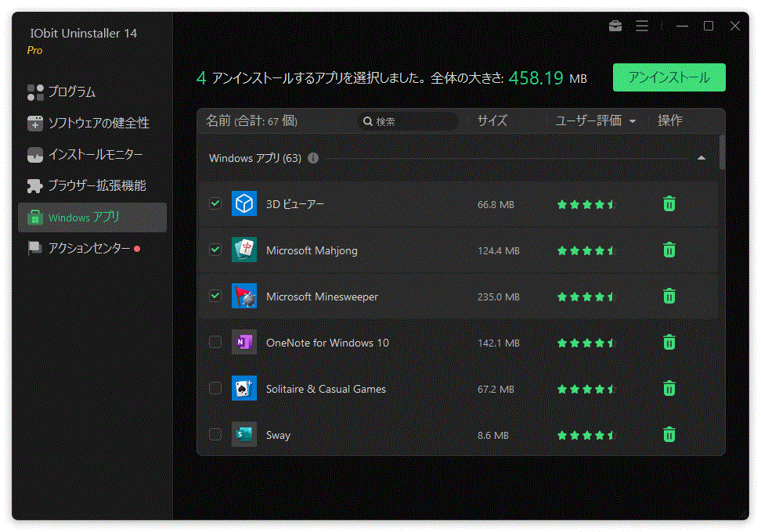
Task: Click trash icon for Sway
Action: 669,434
